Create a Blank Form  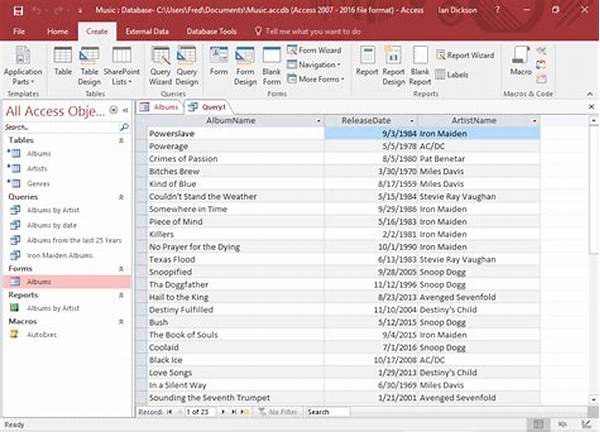272,66
